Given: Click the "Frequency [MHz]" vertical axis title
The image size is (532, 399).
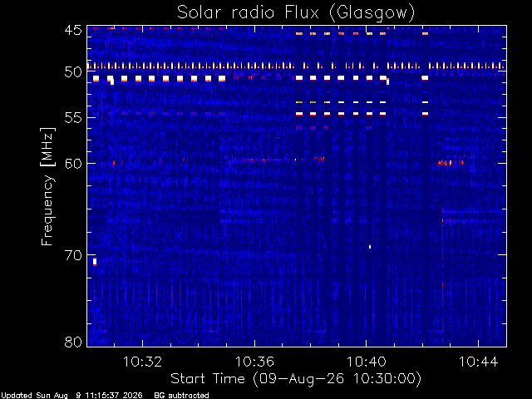Looking at the screenshot, I should tap(47, 186).
